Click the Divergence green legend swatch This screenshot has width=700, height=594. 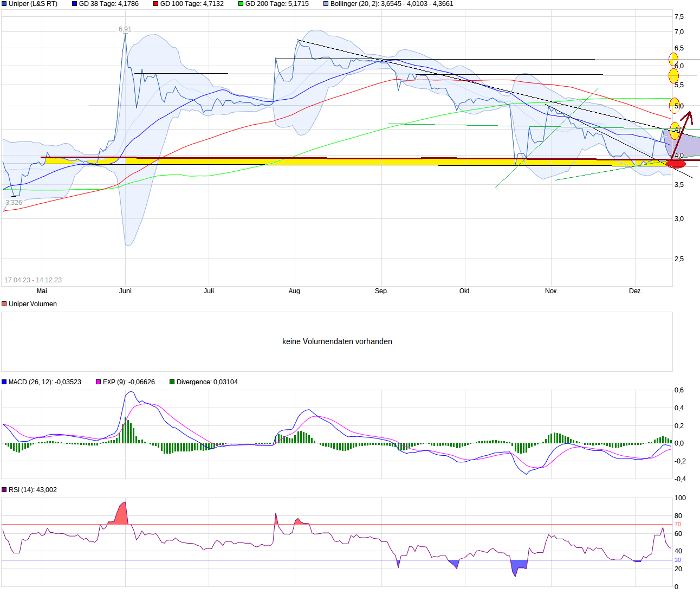(x=172, y=382)
